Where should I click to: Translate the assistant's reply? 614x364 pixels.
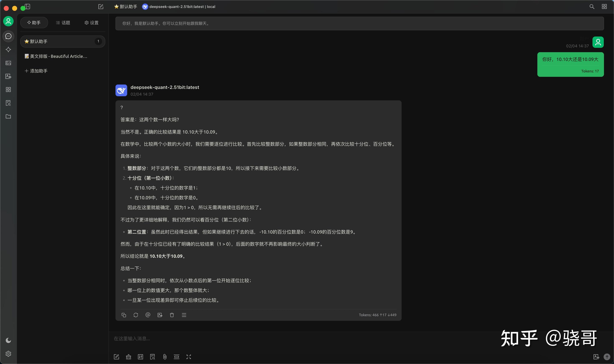(160, 315)
